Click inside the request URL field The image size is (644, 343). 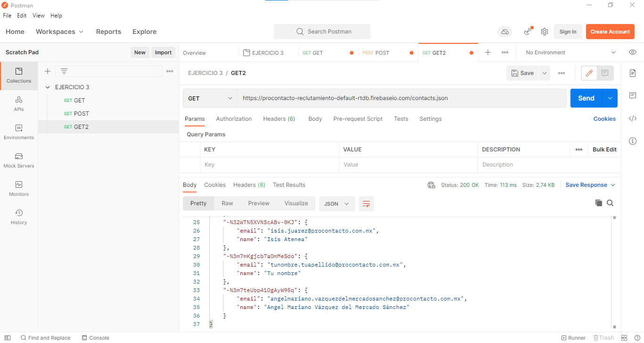tap(401, 98)
